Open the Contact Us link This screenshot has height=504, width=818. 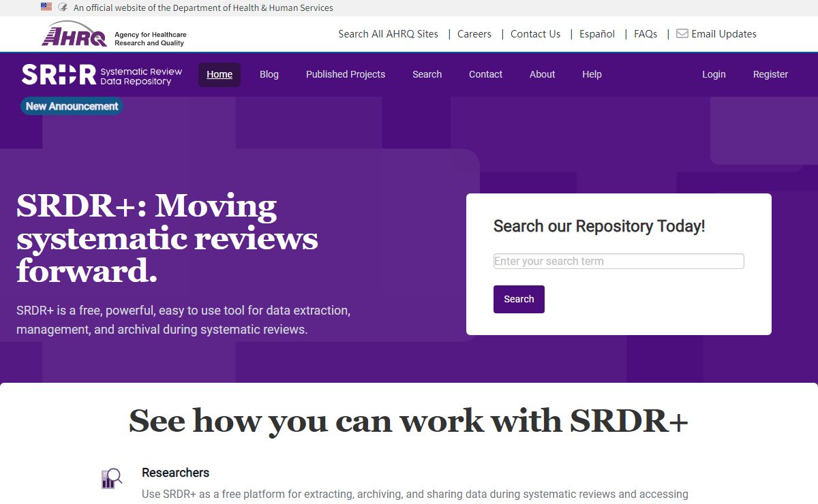[536, 34]
